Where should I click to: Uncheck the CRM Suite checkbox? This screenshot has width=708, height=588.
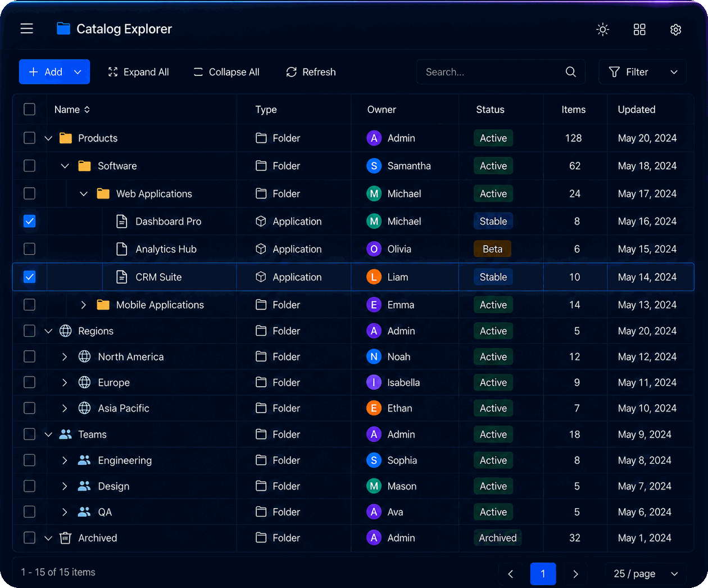(30, 277)
